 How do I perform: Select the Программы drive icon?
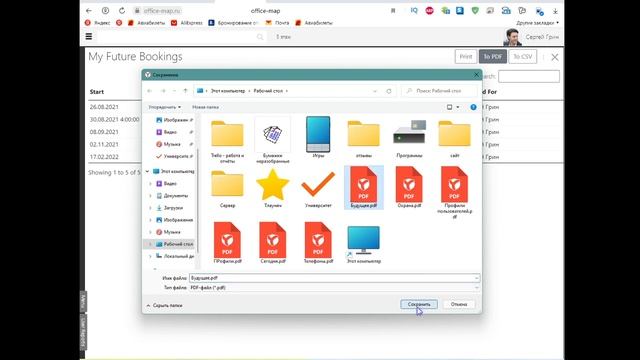(409, 139)
